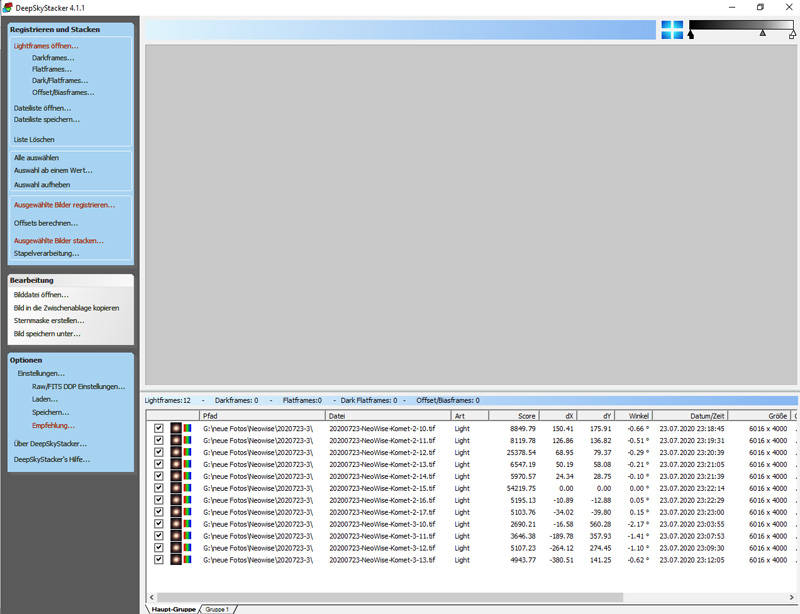Click light frame icon of NeoWise-Komet-2-15.tif
Image resolution: width=800 pixels, height=614 pixels.
[x=175, y=488]
